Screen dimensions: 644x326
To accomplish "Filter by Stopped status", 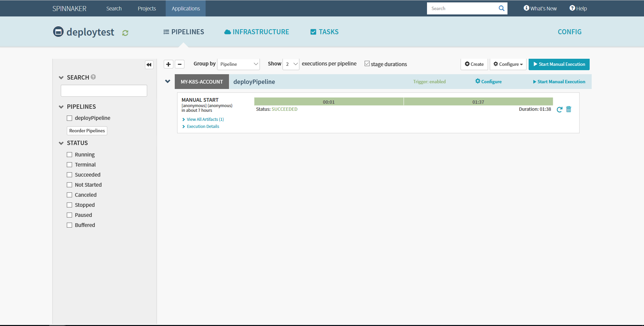I will [x=69, y=205].
